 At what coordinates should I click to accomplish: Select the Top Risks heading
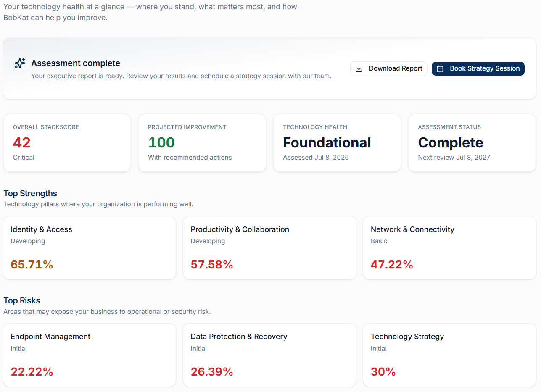[22, 300]
